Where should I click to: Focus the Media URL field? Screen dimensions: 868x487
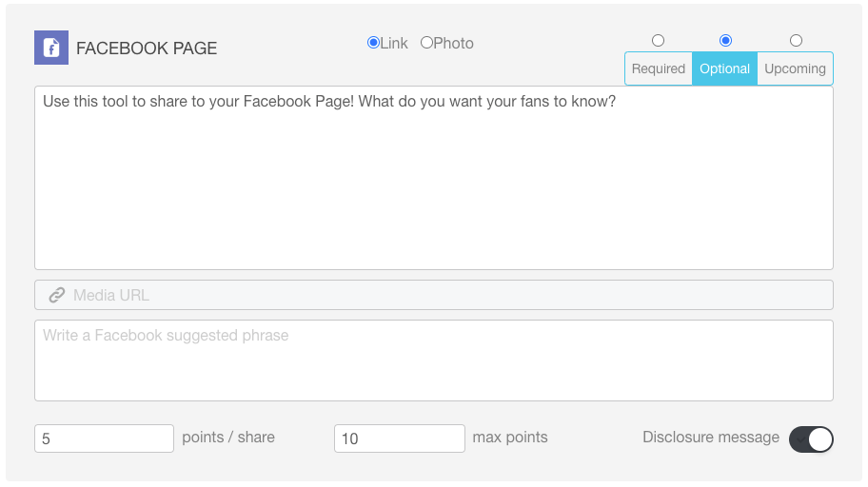click(x=434, y=295)
